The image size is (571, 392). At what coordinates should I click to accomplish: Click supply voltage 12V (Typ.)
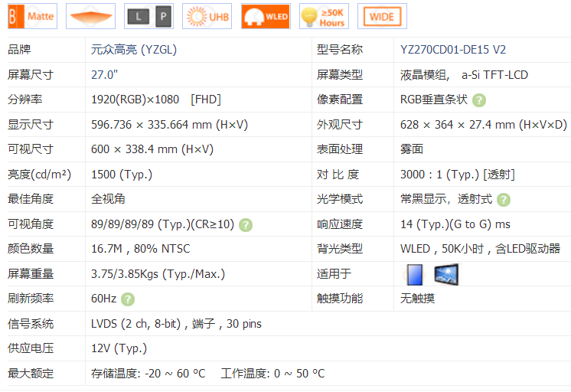point(119,348)
